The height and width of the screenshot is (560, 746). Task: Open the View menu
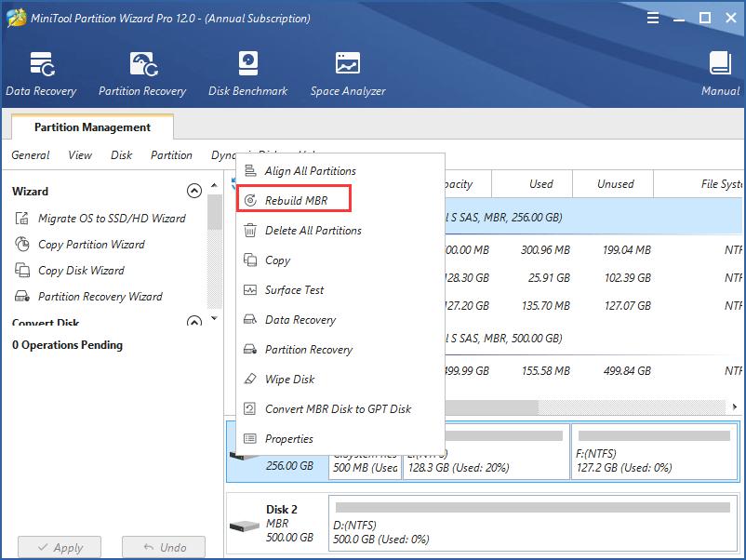(80, 155)
